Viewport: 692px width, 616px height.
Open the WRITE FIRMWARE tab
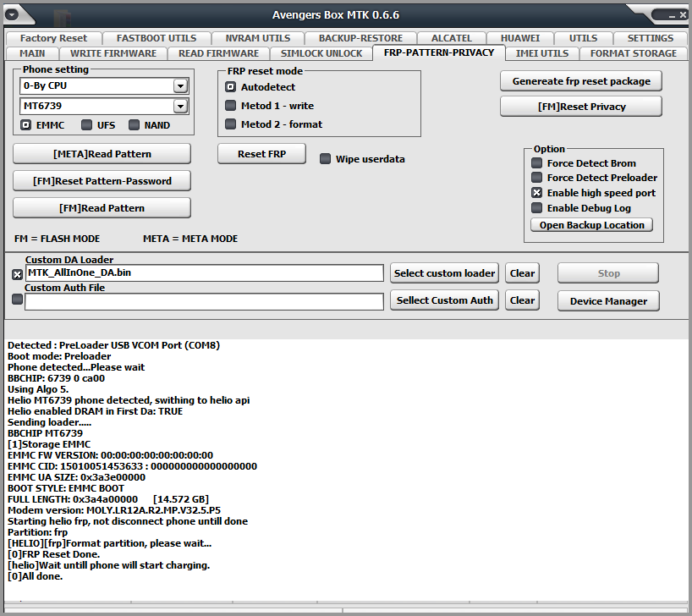coord(113,53)
